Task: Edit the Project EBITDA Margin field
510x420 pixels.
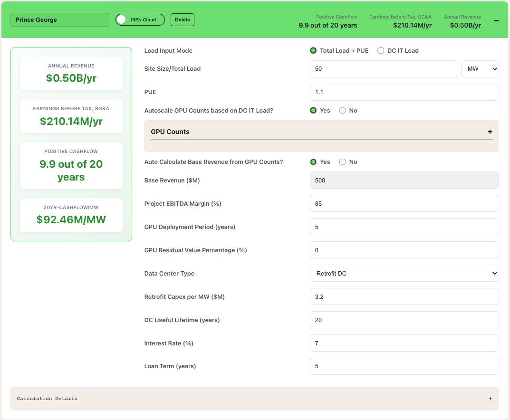Action: click(404, 203)
